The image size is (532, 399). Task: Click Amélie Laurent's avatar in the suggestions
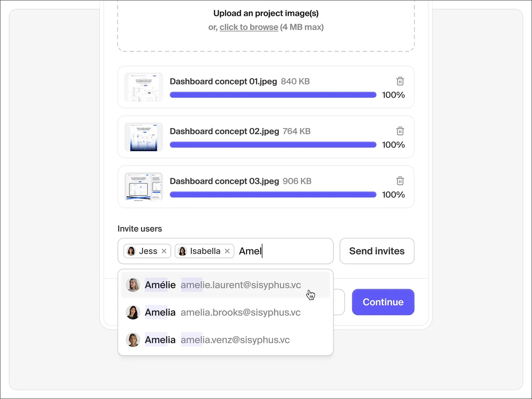[133, 285]
